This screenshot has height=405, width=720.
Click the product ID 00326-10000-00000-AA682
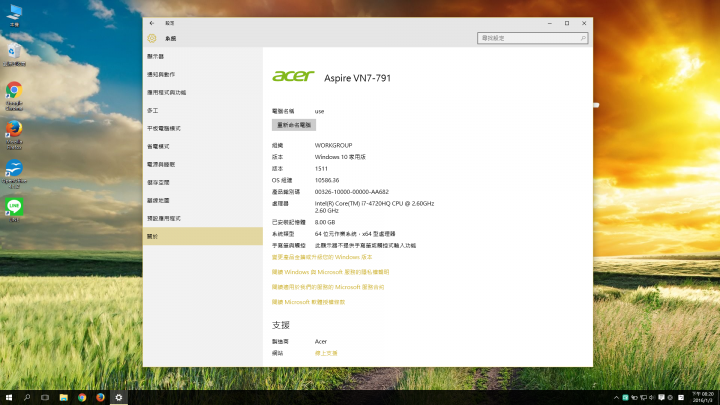(352, 192)
